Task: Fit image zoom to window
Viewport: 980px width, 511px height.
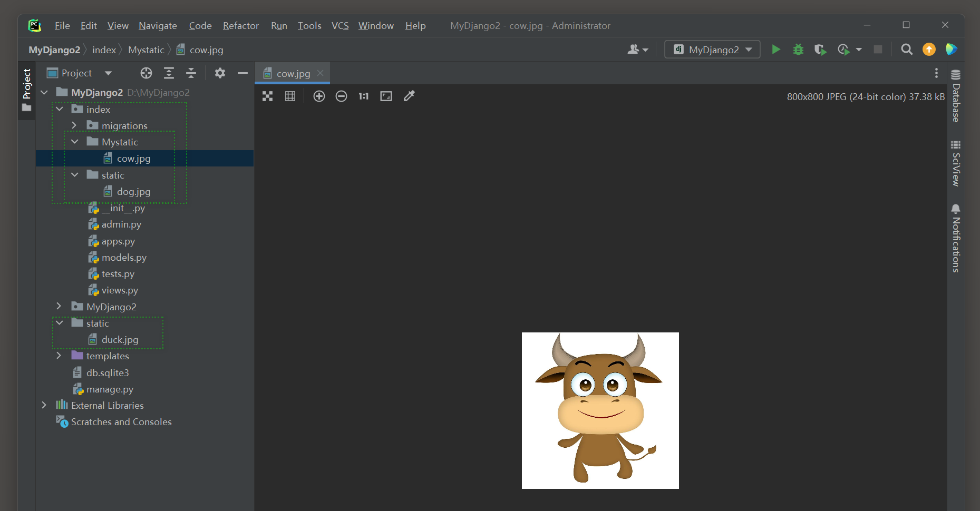Action: pyautogui.click(x=386, y=96)
